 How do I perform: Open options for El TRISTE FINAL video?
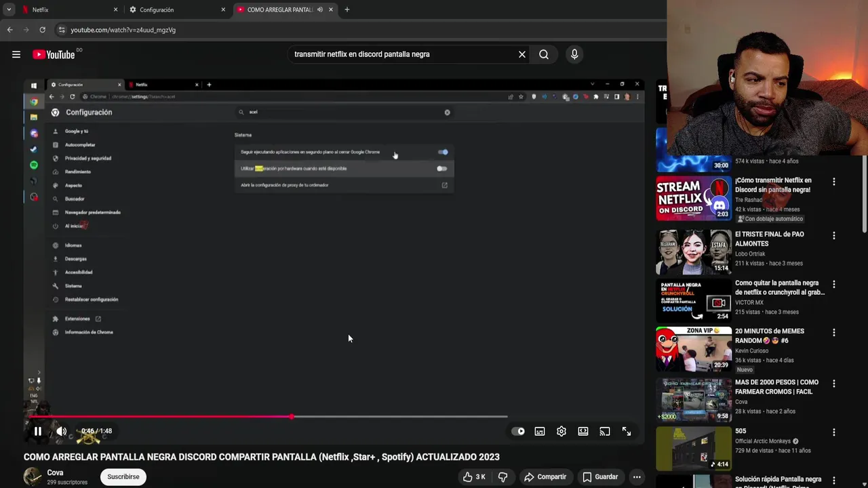[834, 236]
